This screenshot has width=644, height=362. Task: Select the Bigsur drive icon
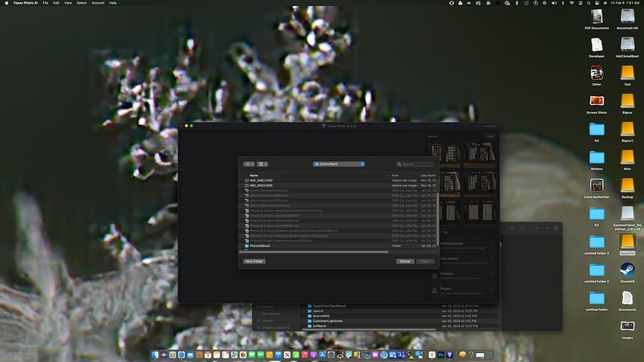(627, 101)
